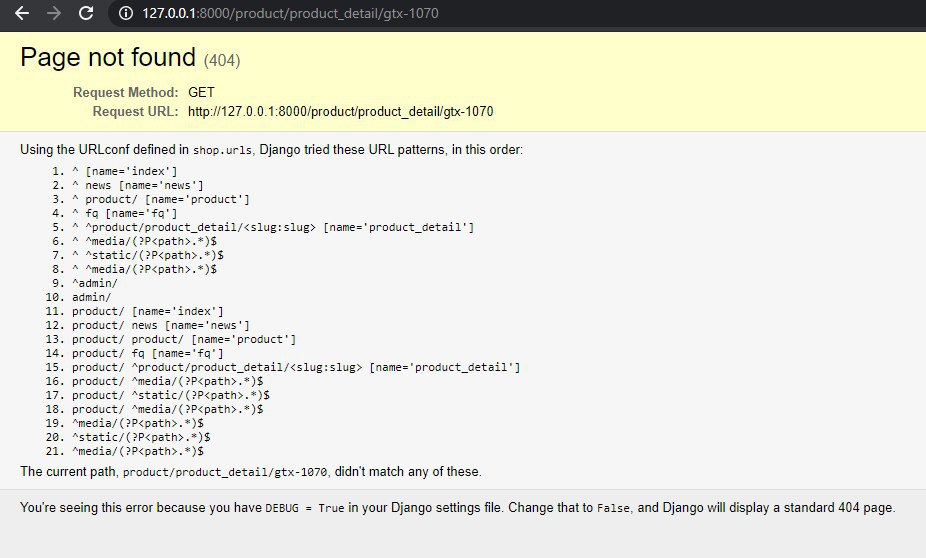The image size is (926, 558).
Task: Click the Page not found heading
Action: [x=107, y=57]
